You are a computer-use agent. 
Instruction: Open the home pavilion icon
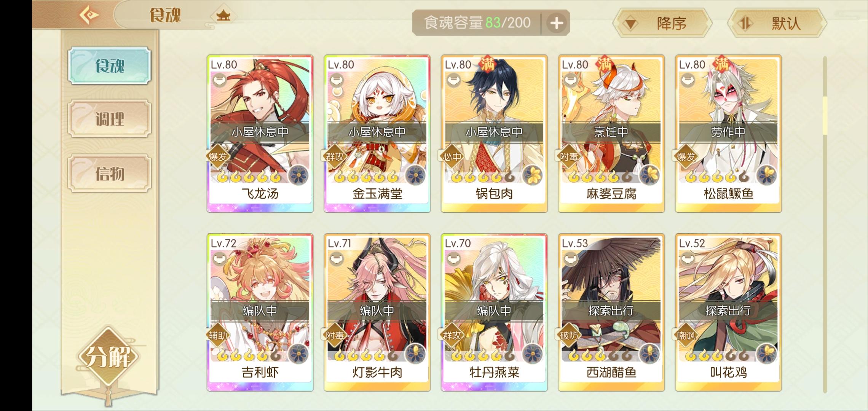(x=223, y=16)
